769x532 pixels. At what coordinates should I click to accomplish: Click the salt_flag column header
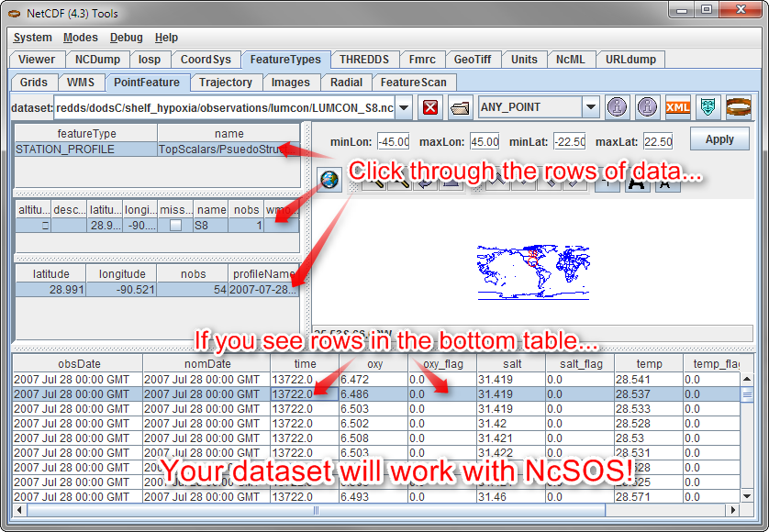coord(580,364)
